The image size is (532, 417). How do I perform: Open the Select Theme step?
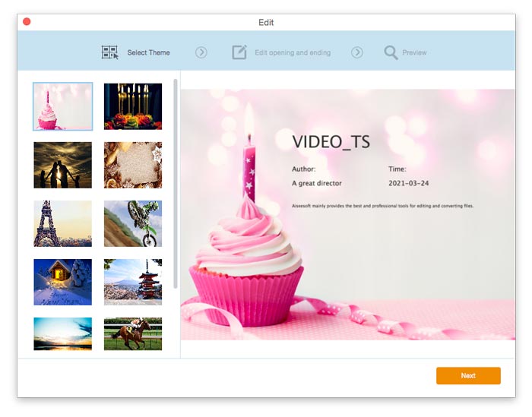coord(148,53)
